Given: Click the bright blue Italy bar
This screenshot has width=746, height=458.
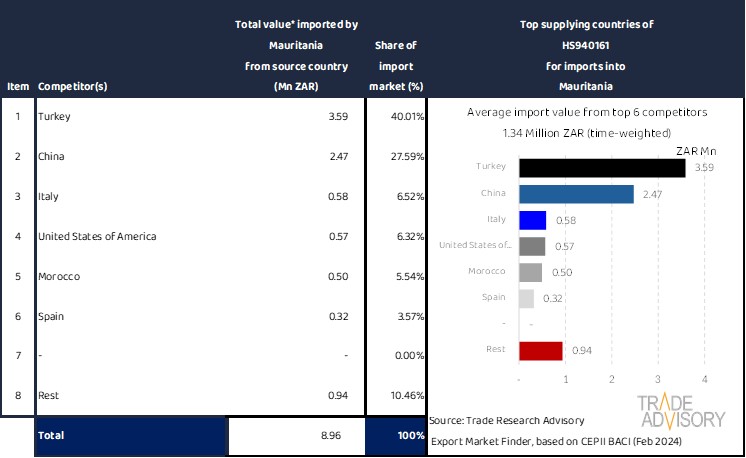Looking at the screenshot, I should click(533, 220).
